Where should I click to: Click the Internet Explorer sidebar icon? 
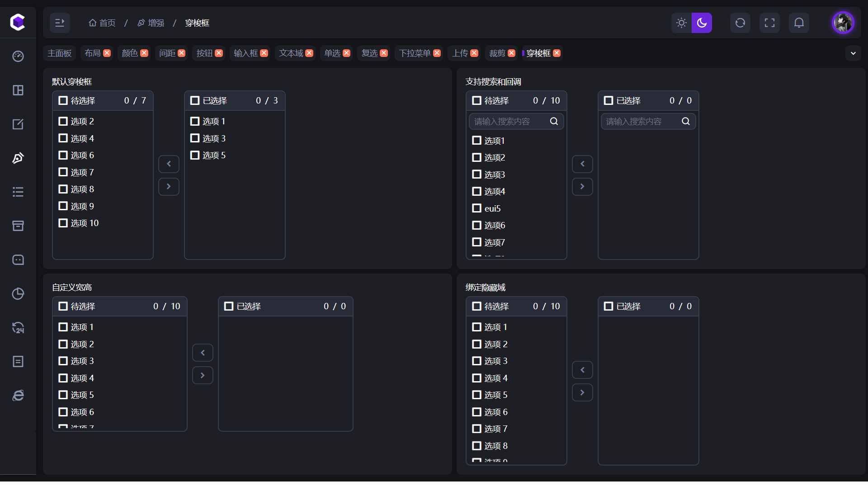(x=18, y=395)
